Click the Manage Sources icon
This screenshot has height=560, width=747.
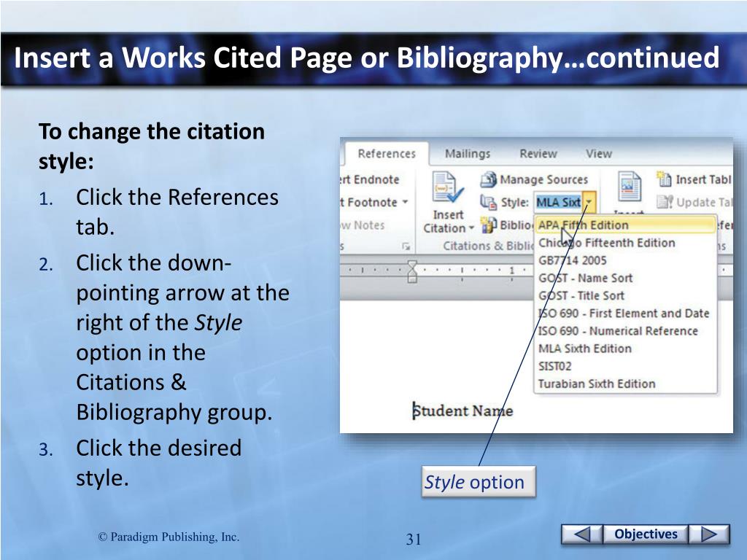488,179
